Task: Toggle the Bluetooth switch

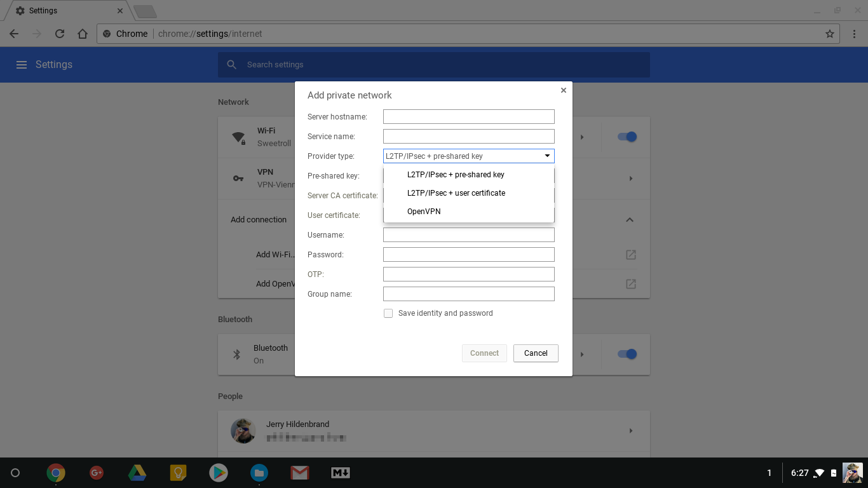Action: 627,354
